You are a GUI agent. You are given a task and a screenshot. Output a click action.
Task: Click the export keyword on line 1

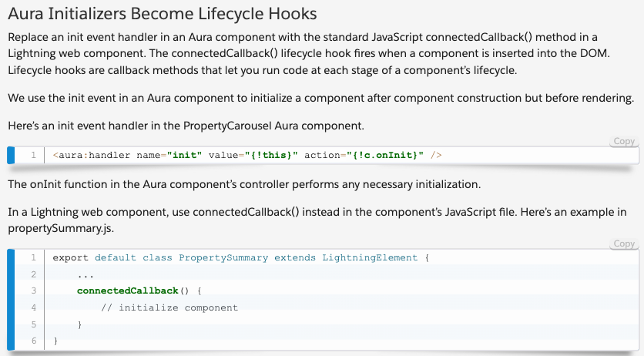pos(70,258)
